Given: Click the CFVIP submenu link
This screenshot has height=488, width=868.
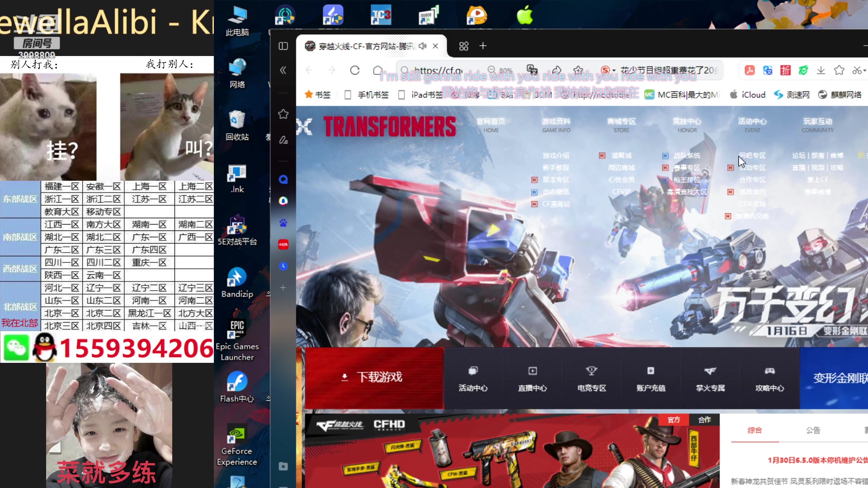Looking at the screenshot, I should coord(621,192).
